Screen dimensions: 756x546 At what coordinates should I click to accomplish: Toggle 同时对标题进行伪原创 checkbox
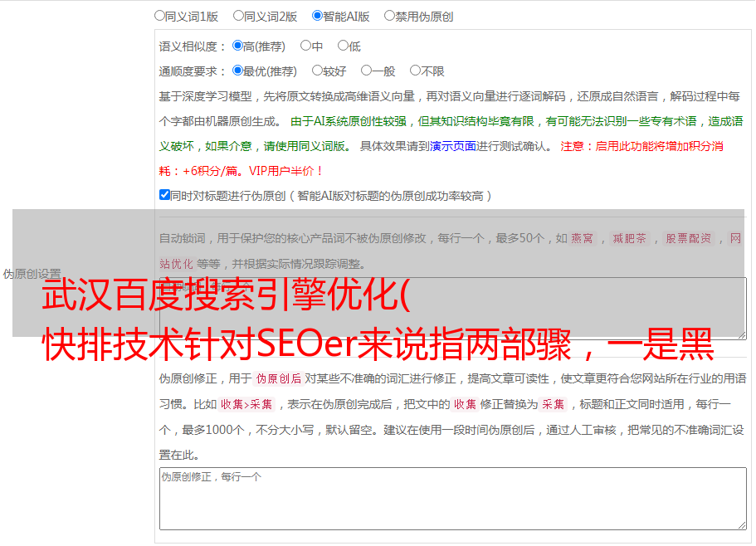pyautogui.click(x=164, y=195)
